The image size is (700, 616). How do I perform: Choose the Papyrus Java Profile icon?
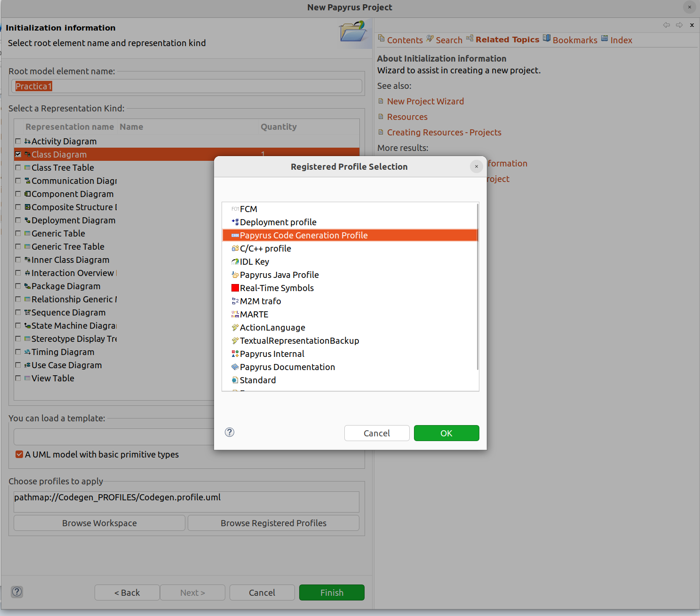(235, 275)
